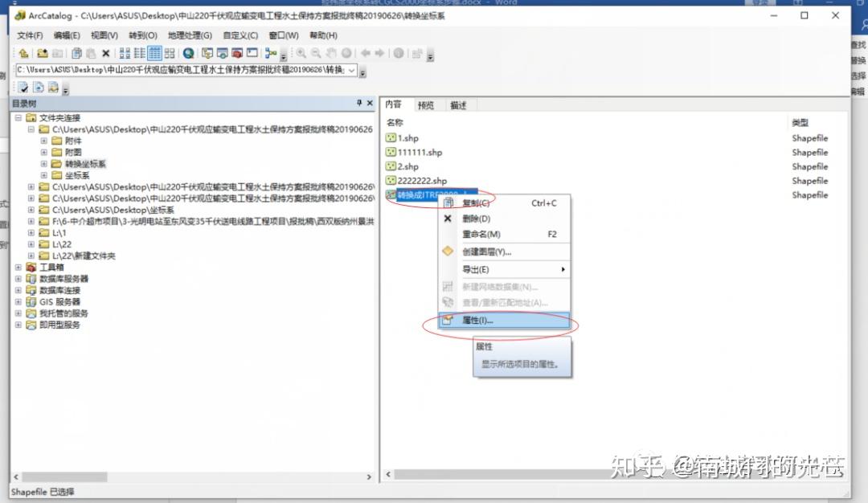Select the 1.shp file

[x=408, y=137]
